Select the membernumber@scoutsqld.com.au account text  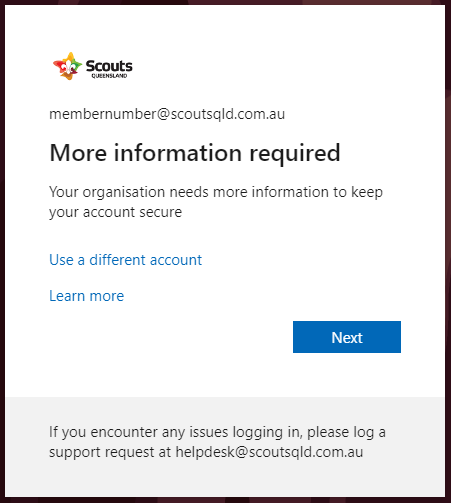[167, 114]
